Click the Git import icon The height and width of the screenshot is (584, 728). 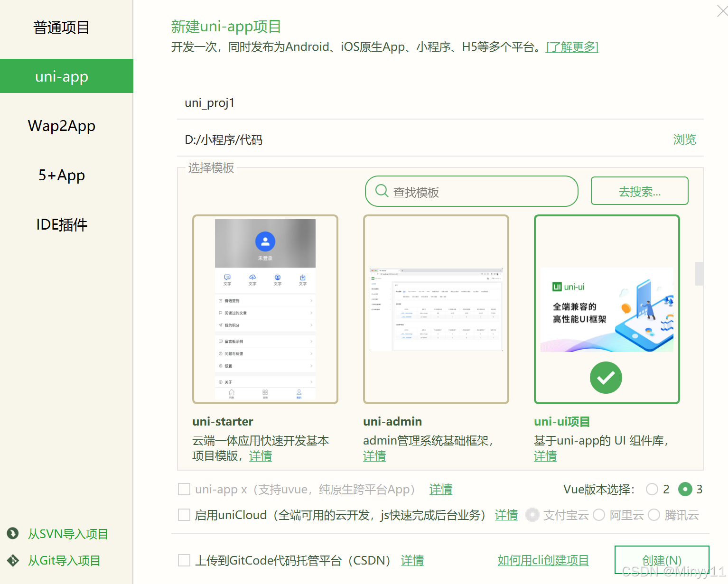[13, 560]
